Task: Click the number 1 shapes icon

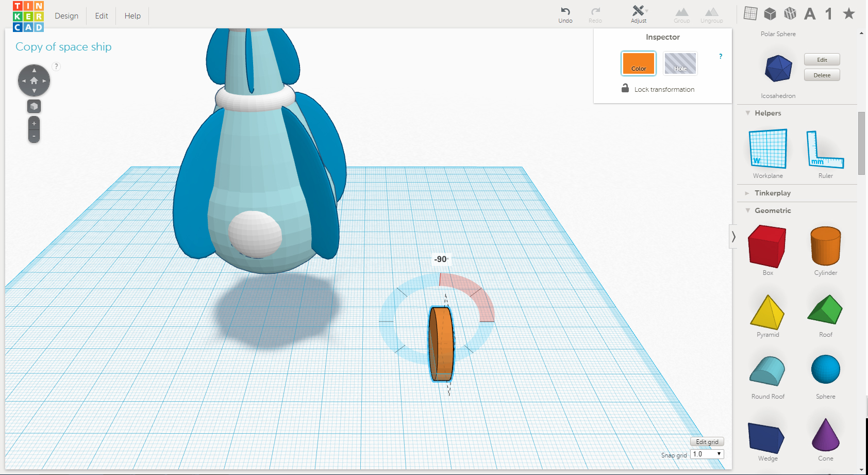Action: pyautogui.click(x=829, y=13)
